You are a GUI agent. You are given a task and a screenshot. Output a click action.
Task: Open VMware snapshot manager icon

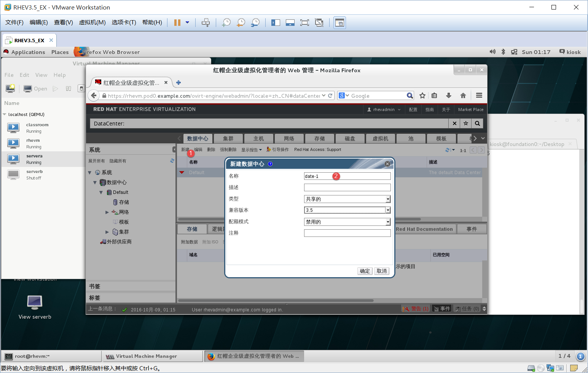(255, 23)
